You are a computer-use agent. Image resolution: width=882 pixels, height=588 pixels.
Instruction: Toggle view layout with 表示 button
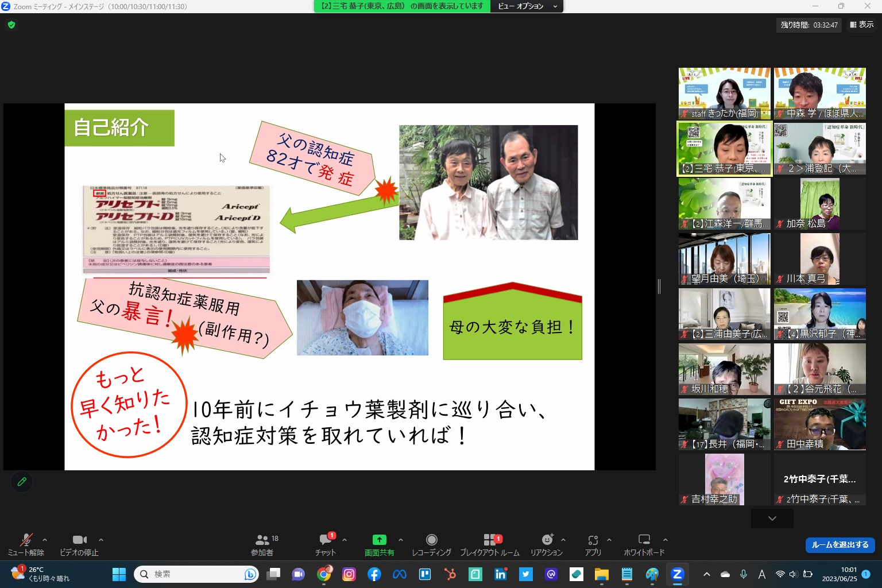pos(861,25)
